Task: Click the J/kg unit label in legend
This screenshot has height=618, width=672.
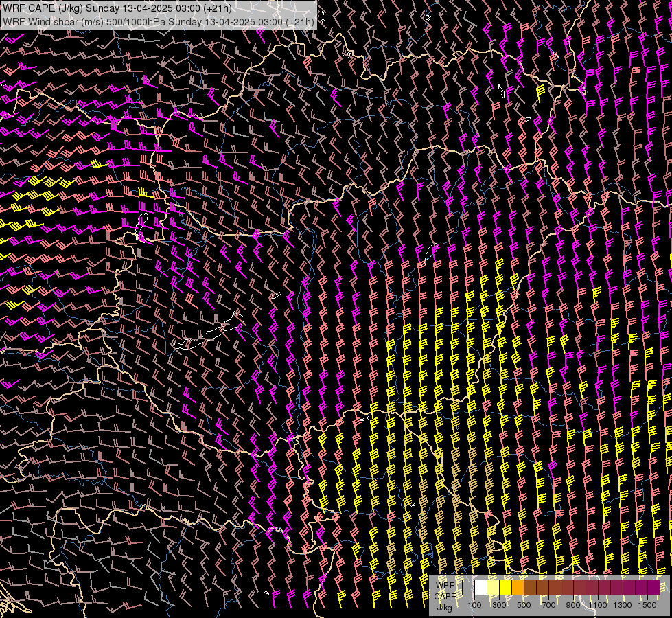Action: pos(444,608)
